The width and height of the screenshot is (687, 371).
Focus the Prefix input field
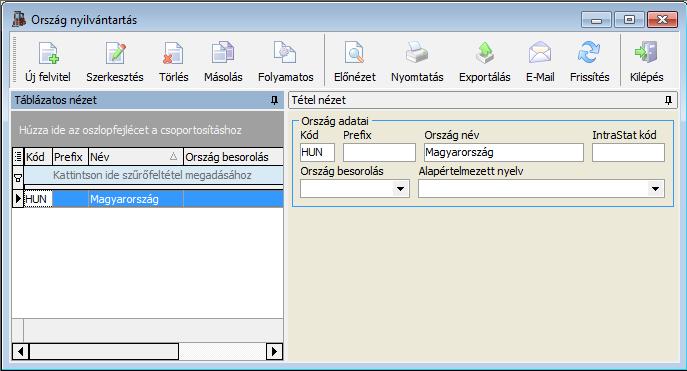379,152
